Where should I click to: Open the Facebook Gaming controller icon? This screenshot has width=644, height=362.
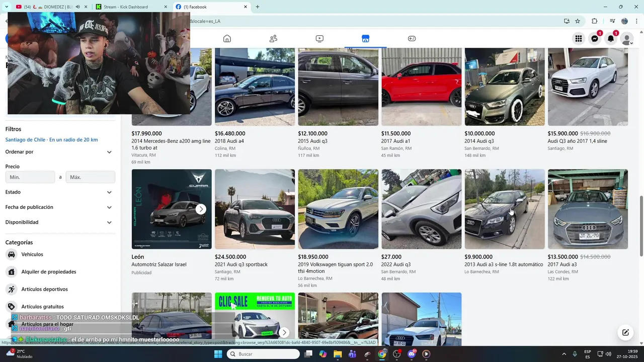click(x=412, y=39)
